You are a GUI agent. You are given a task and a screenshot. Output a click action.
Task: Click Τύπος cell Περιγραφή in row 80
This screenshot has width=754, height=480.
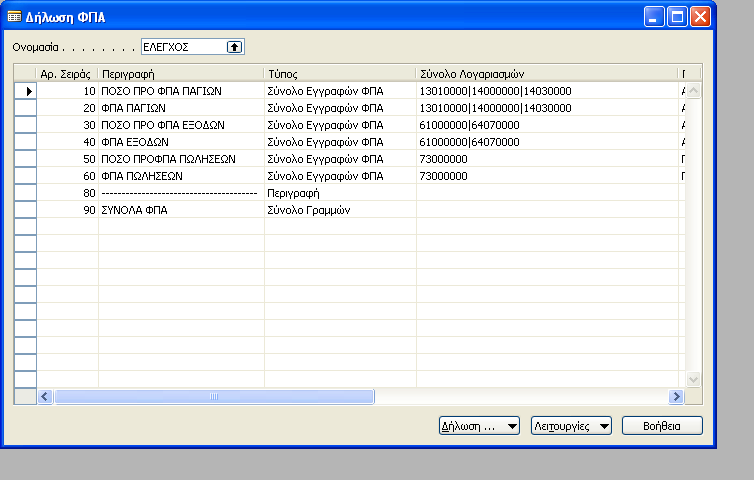(340, 193)
